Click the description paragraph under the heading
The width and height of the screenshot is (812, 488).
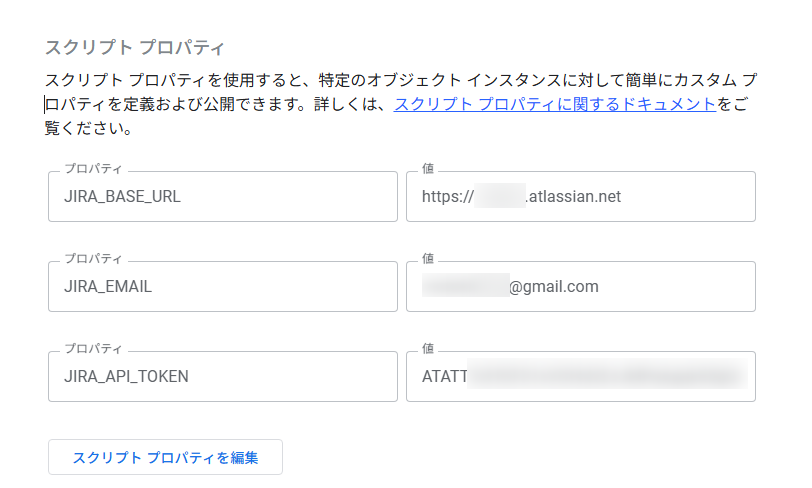point(300,104)
